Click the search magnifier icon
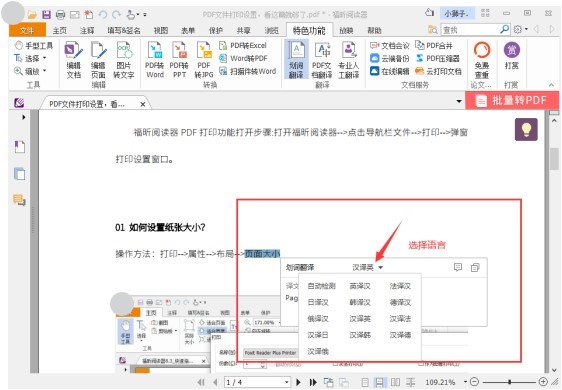The image size is (562, 390). (505, 29)
